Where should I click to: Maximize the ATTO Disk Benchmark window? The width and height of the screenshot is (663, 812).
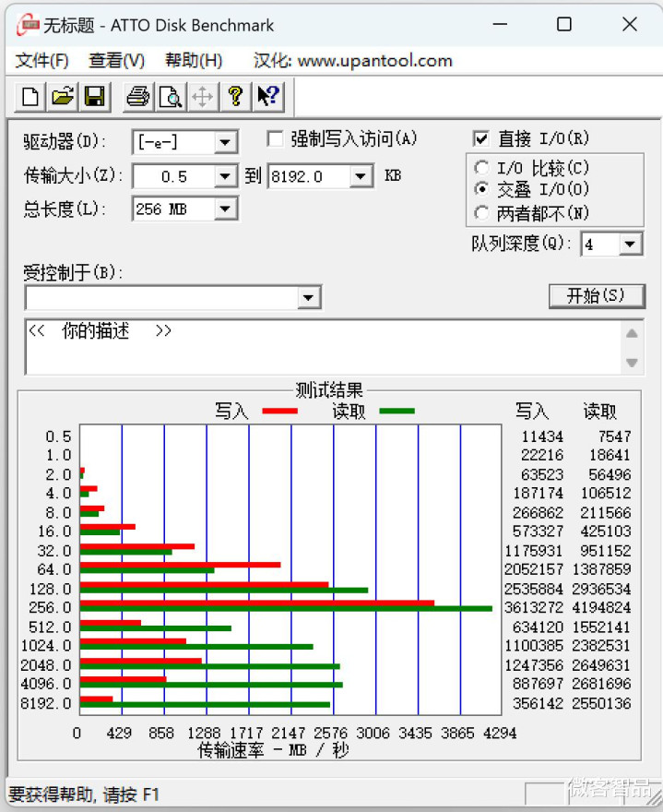coord(564,24)
